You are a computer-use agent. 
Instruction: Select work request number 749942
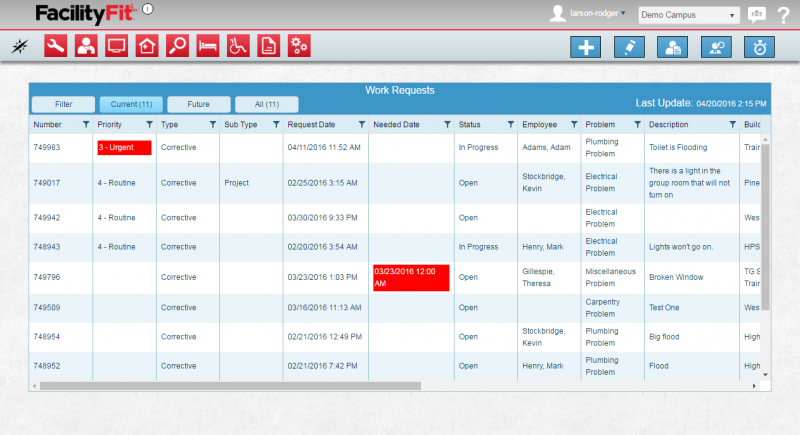click(x=47, y=218)
